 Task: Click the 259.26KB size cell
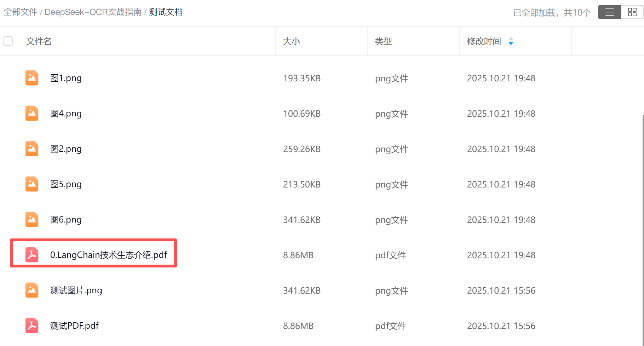pos(302,149)
